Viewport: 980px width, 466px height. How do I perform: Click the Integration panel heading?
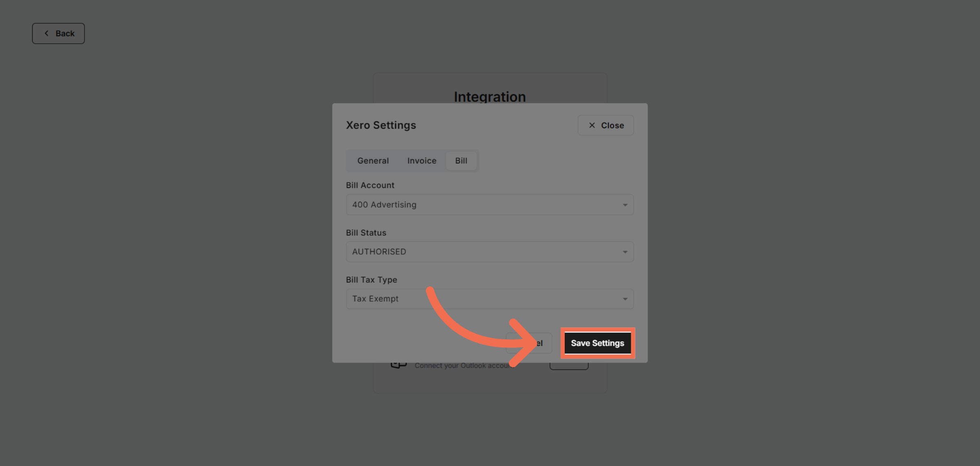tap(490, 96)
